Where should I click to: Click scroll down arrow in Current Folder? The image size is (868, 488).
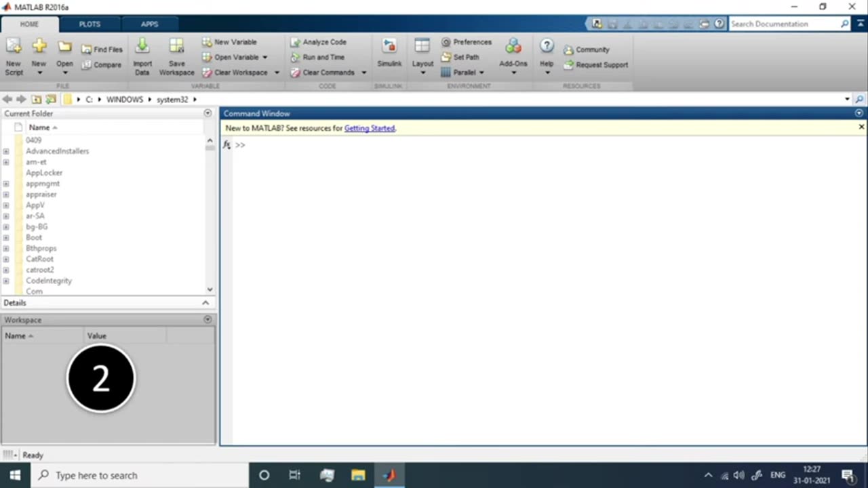[210, 289]
